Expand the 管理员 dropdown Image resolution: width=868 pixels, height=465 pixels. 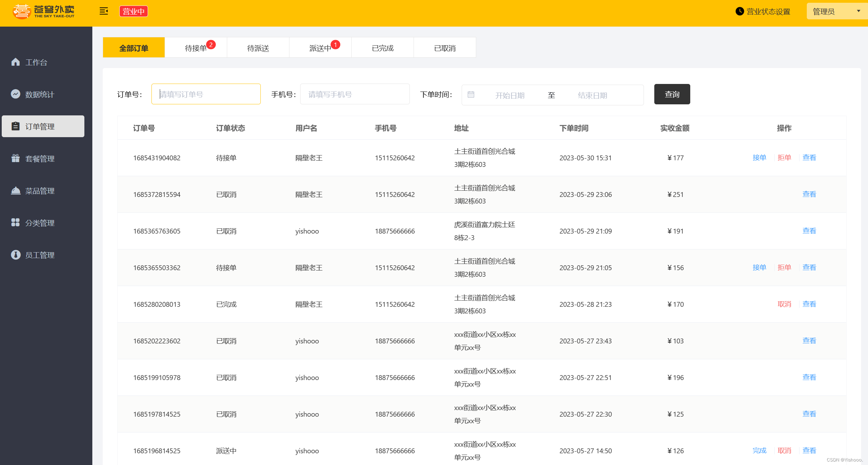[x=837, y=11]
